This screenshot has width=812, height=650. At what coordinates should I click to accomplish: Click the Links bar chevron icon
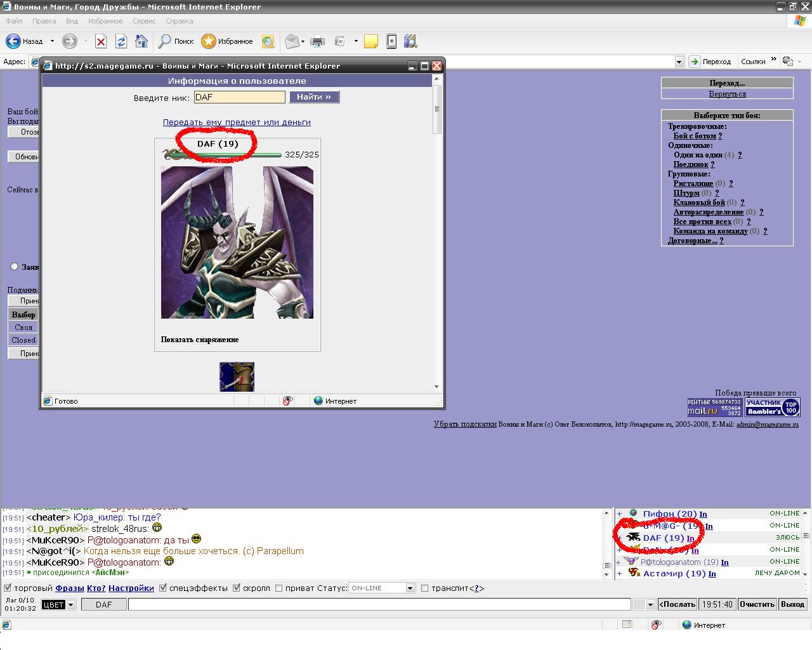pyautogui.click(x=773, y=60)
